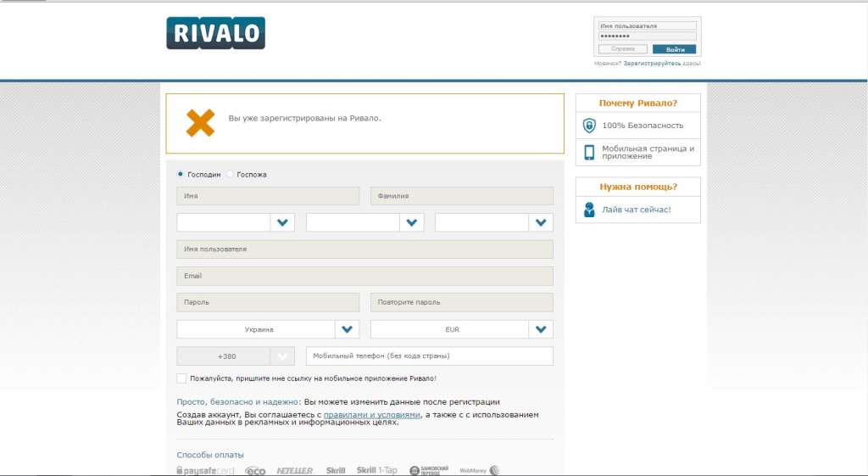The height and width of the screenshot is (476, 868).
Task: Click the 'Вы уже зарегистрированы на Ривало' message
Action: 304,118
